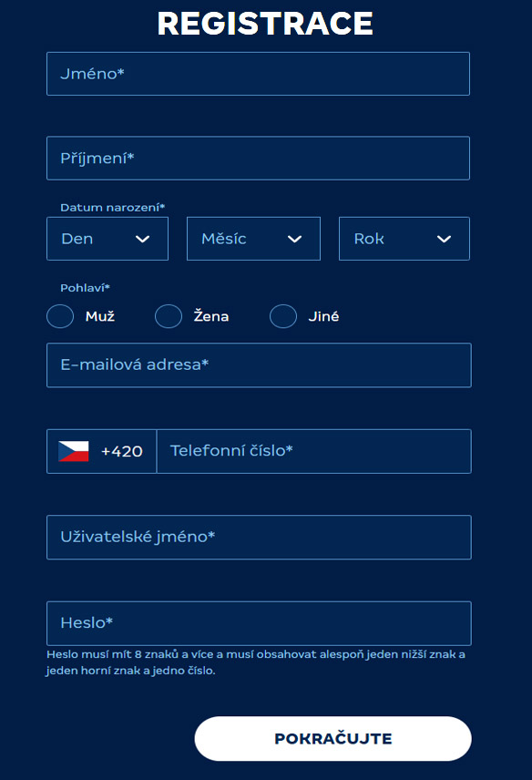
Task: Click the Heslo password field
Action: tap(259, 623)
